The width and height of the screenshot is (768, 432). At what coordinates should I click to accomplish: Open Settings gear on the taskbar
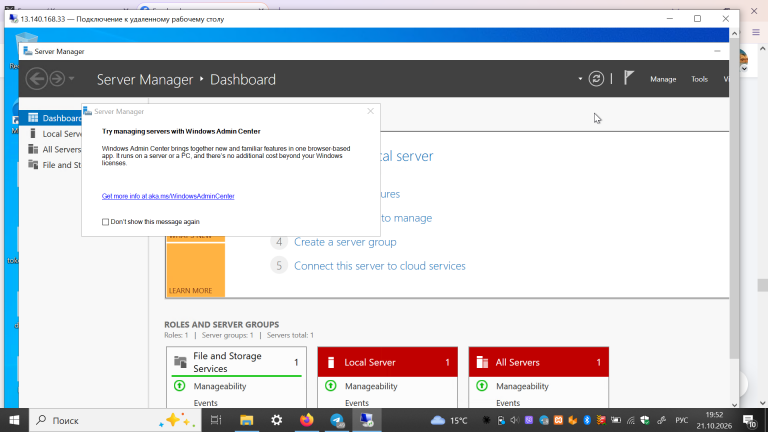pyautogui.click(x=277, y=420)
